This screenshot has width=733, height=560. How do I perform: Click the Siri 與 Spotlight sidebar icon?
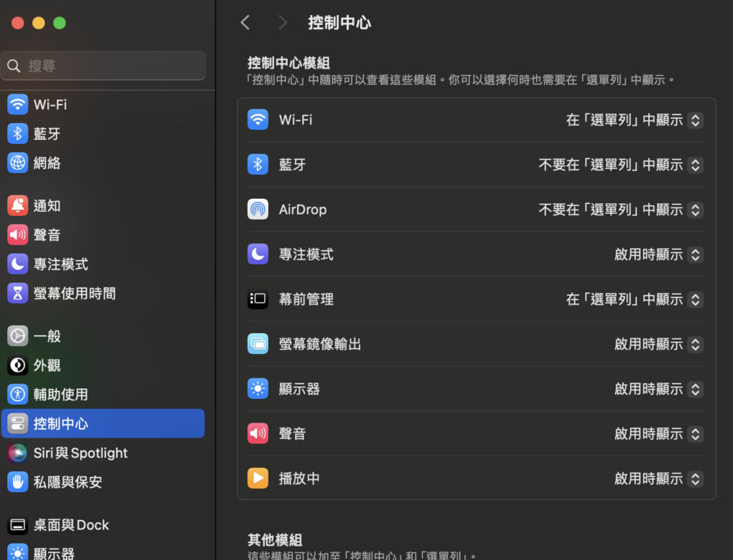tap(16, 453)
